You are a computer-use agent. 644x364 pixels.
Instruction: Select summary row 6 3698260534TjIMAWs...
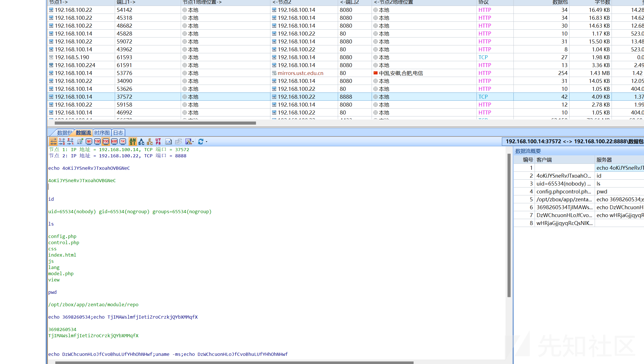pyautogui.click(x=579, y=207)
